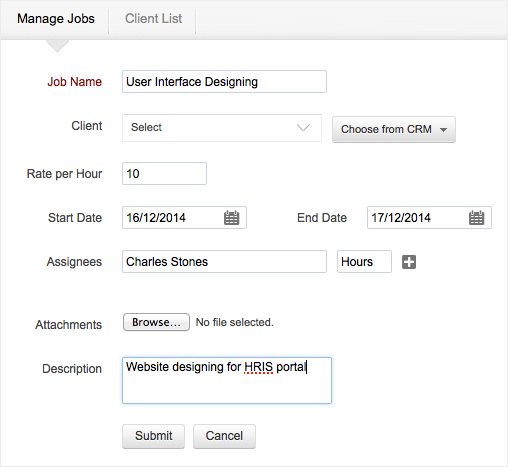Cancel the job form
508x467 pixels.
pos(224,436)
